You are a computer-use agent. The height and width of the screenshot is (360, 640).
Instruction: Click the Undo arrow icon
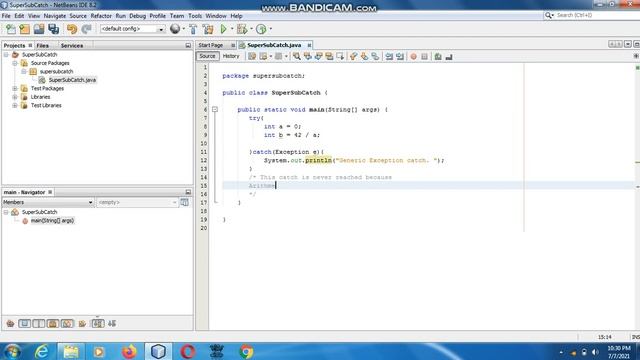72,29
